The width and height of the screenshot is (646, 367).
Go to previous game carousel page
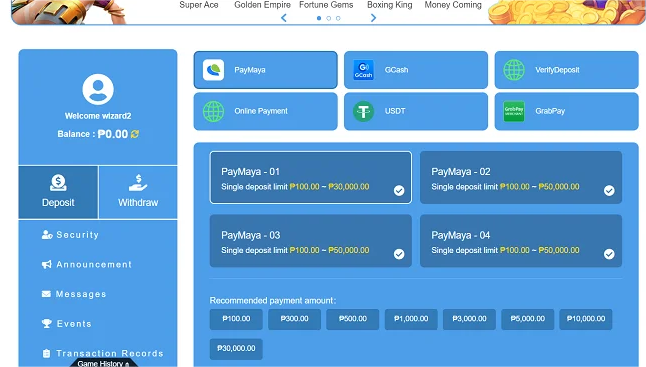pos(283,18)
